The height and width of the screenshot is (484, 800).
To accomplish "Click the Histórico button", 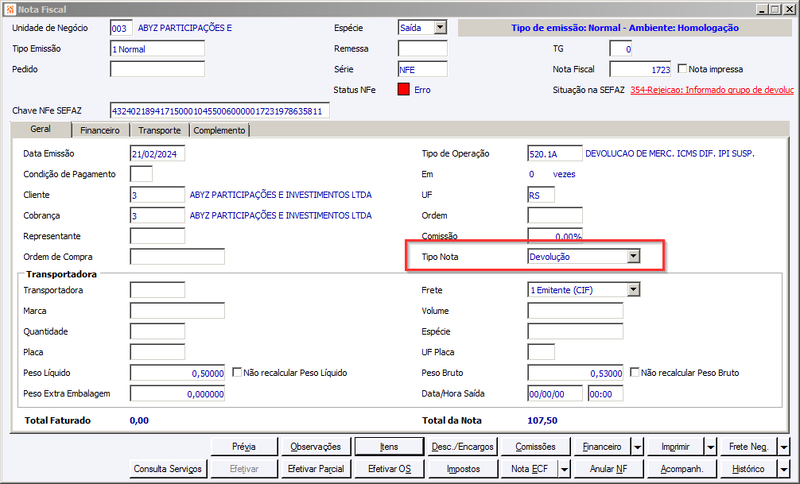I will click(748, 469).
